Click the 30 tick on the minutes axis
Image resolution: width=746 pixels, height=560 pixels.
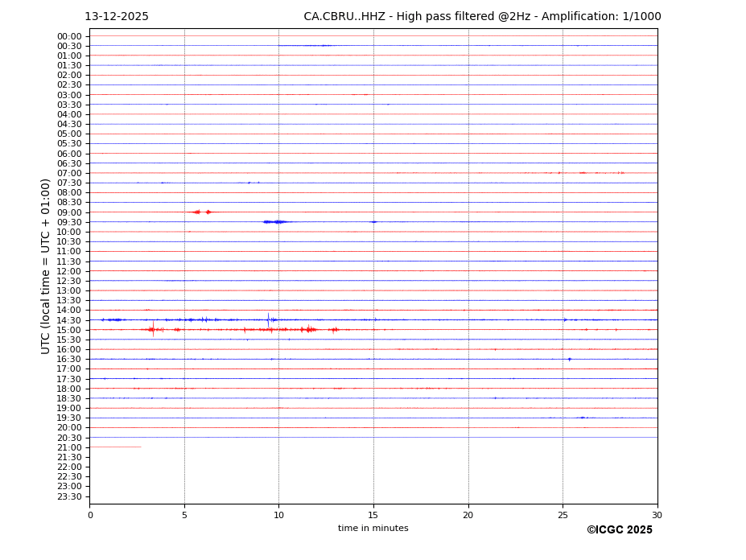click(x=657, y=516)
